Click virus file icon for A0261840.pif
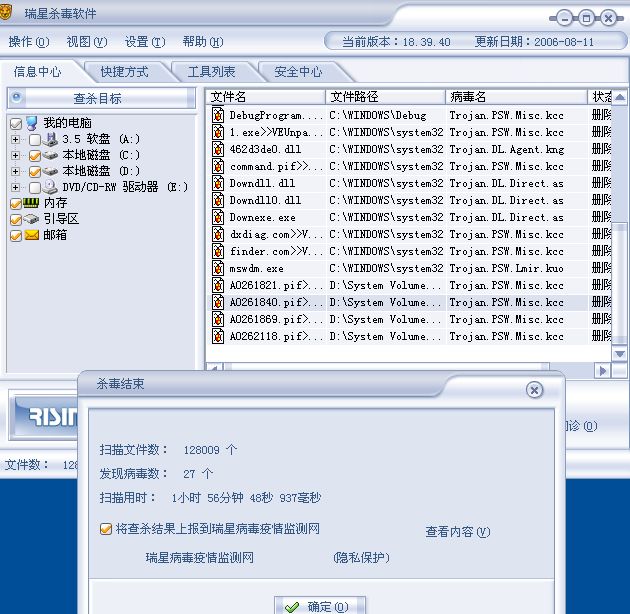The width and height of the screenshot is (630, 614). tap(218, 302)
